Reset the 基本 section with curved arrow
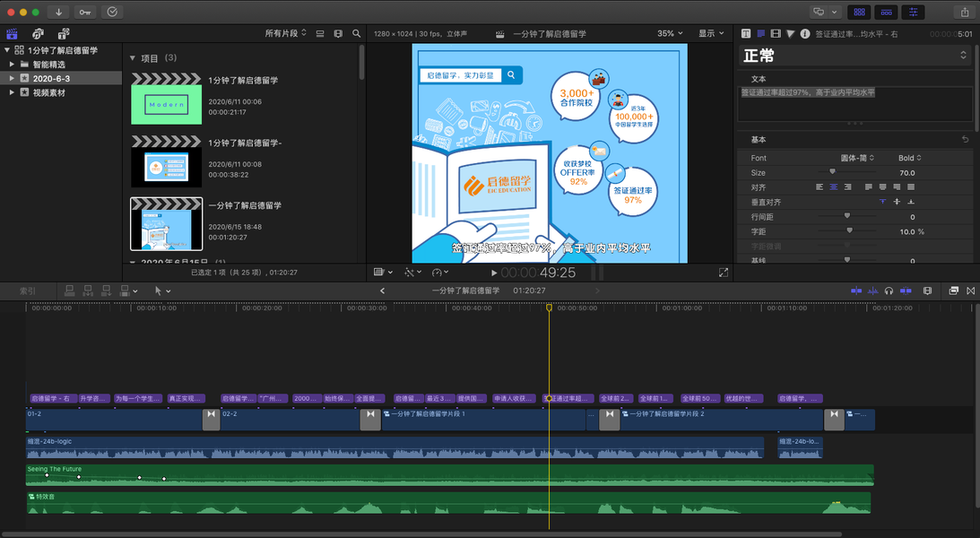 point(966,139)
